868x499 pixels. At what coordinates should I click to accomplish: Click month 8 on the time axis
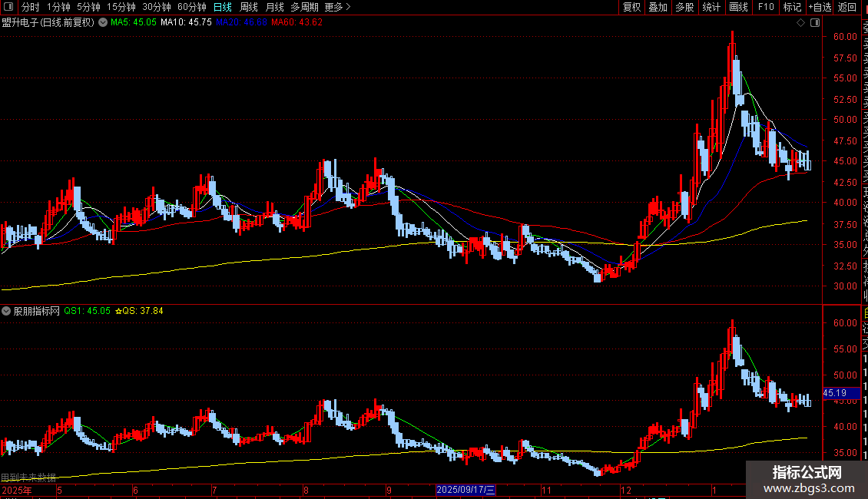click(306, 490)
